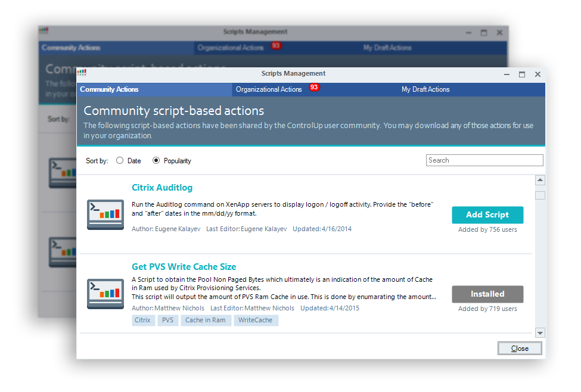Maximize the front Scripts Management window
The width and height of the screenshot is (581, 392).
tap(522, 74)
